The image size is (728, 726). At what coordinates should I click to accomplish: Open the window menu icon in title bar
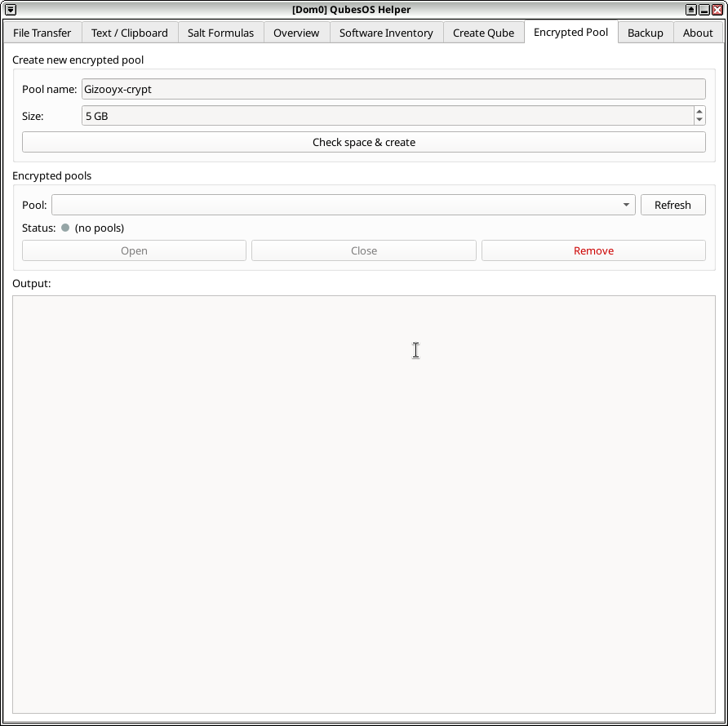[x=11, y=9]
